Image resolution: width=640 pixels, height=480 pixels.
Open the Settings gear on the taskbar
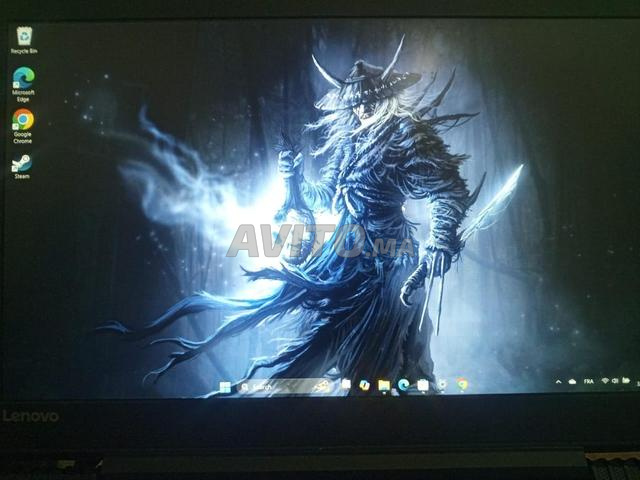point(442,384)
